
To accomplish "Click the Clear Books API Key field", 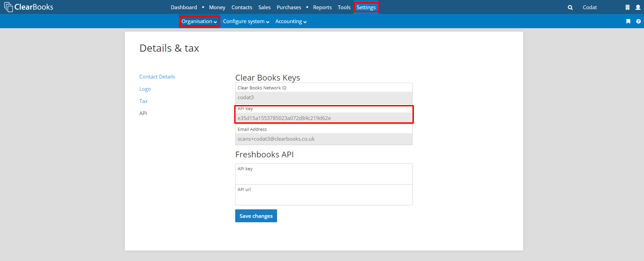I will [324, 114].
